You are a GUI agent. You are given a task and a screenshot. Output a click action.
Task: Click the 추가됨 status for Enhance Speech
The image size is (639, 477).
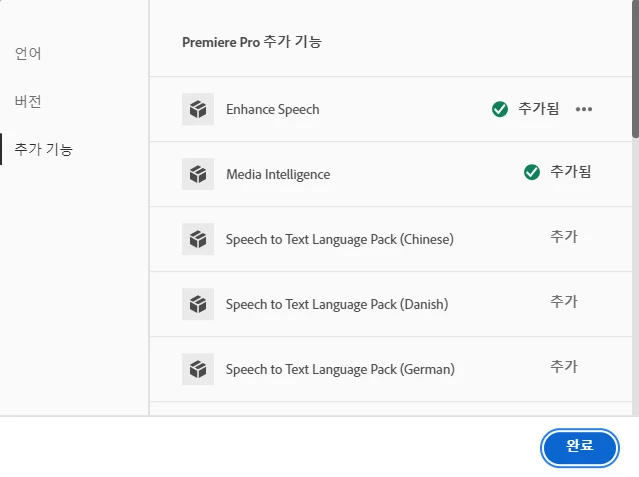(x=539, y=109)
